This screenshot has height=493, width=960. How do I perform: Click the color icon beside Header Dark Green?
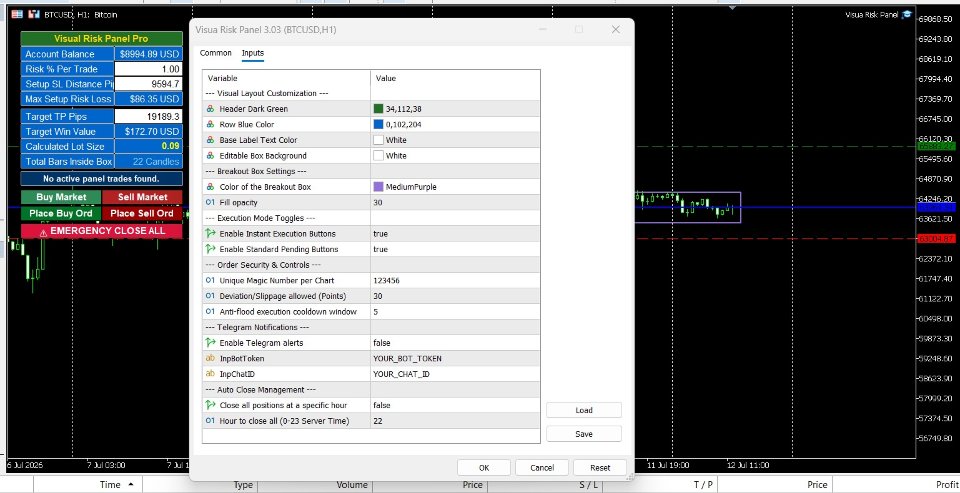[210, 109]
